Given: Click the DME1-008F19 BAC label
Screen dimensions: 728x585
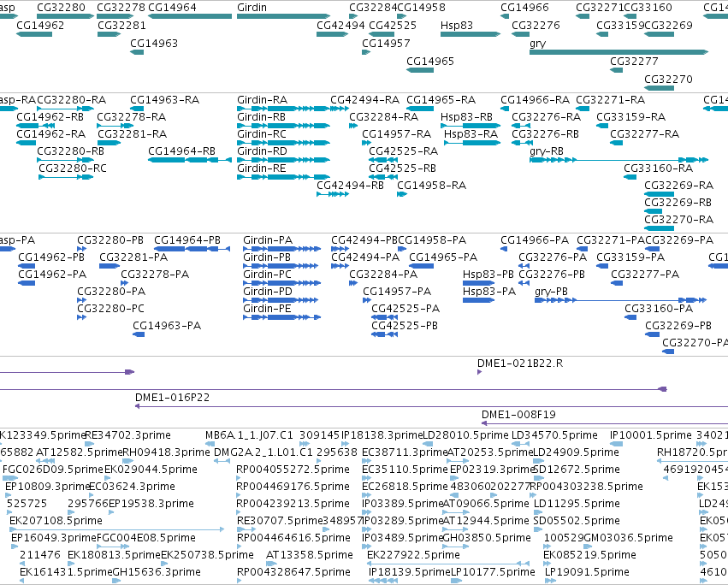Looking at the screenshot, I should coord(518,415).
